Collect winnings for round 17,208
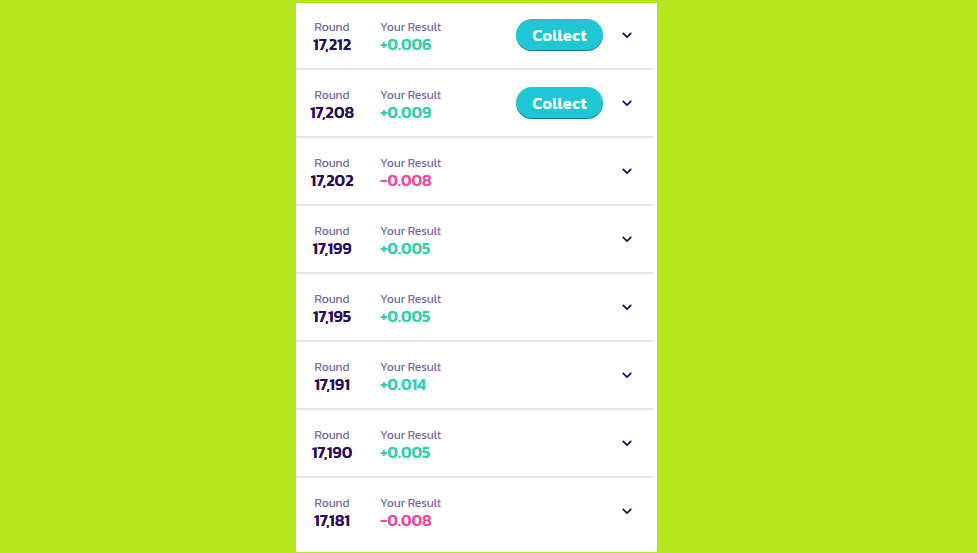 [x=559, y=103]
